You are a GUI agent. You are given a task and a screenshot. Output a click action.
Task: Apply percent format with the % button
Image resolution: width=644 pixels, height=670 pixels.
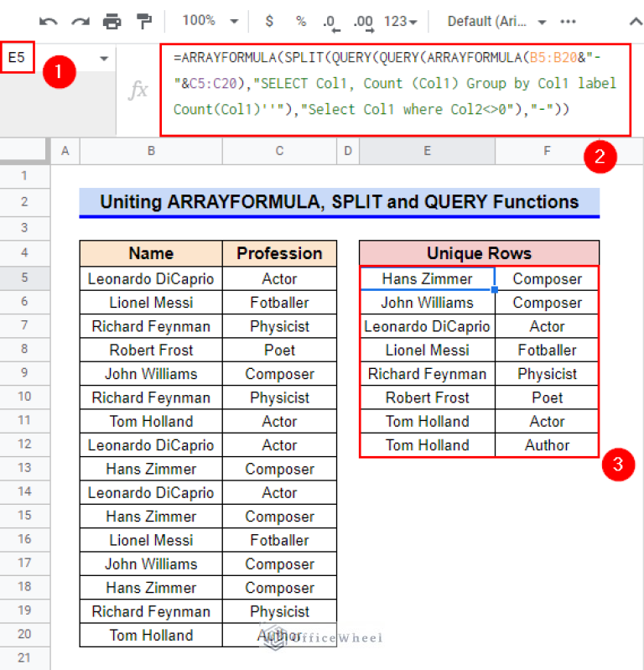[x=300, y=21]
